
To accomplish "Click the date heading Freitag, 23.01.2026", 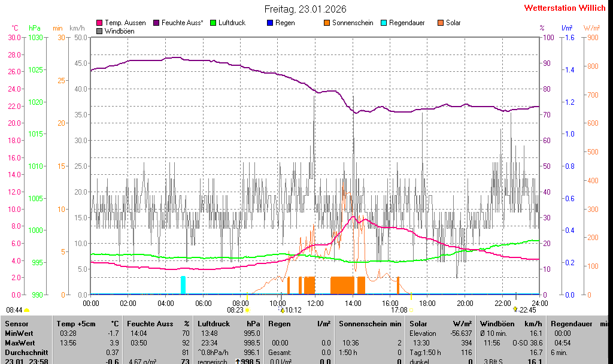I will pyautogui.click(x=305, y=9).
